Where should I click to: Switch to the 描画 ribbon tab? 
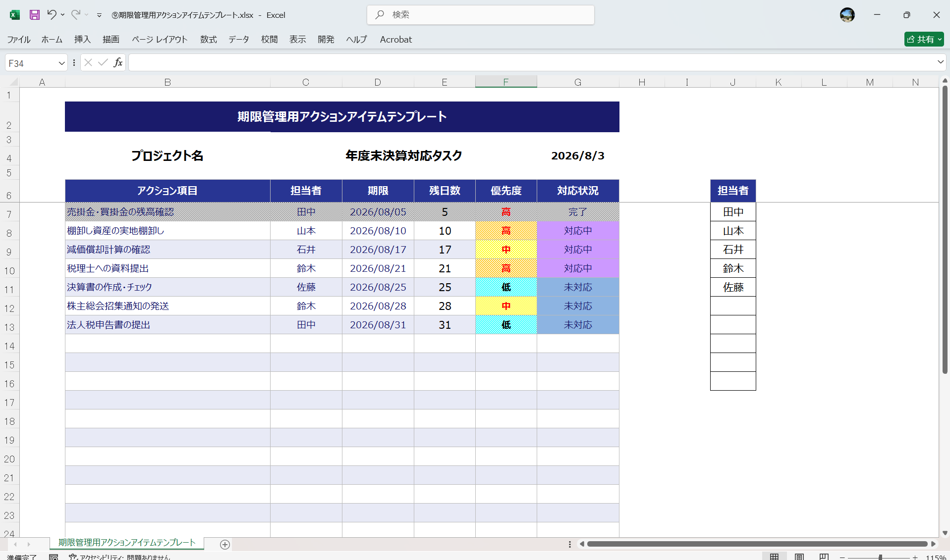tap(111, 39)
